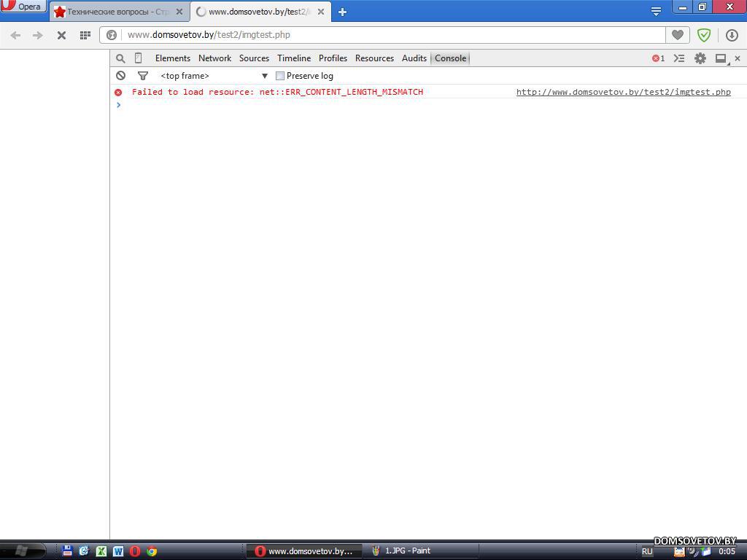Screen dimensions: 747x560
Task: Open the tab menu icon in title bar
Action: point(656,12)
